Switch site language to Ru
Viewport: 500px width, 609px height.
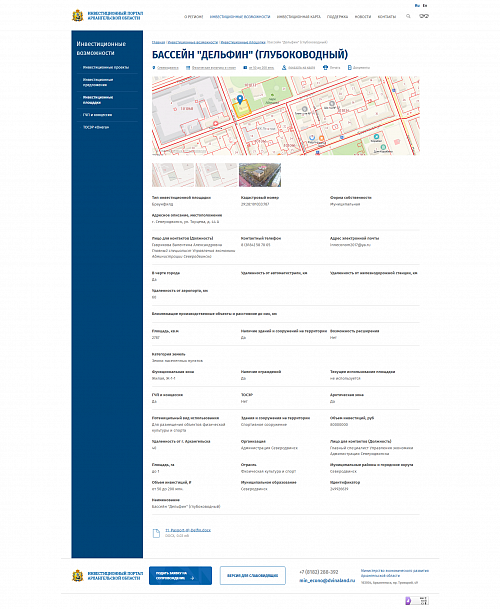click(x=417, y=5)
